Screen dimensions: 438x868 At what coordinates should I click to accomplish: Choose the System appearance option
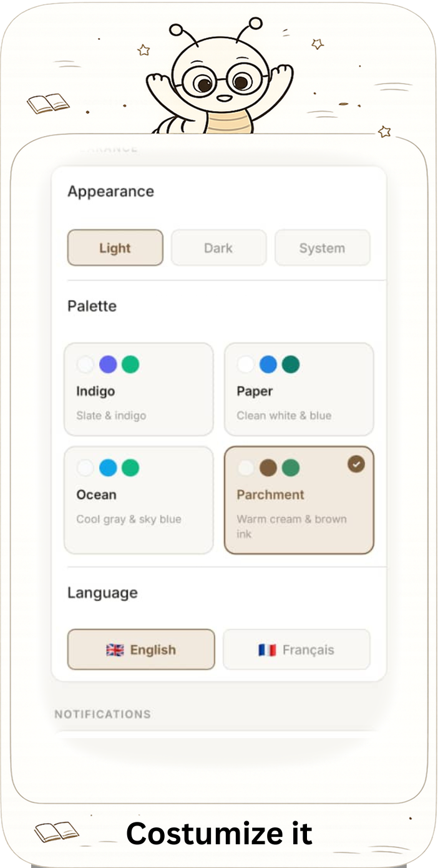pyautogui.click(x=322, y=248)
